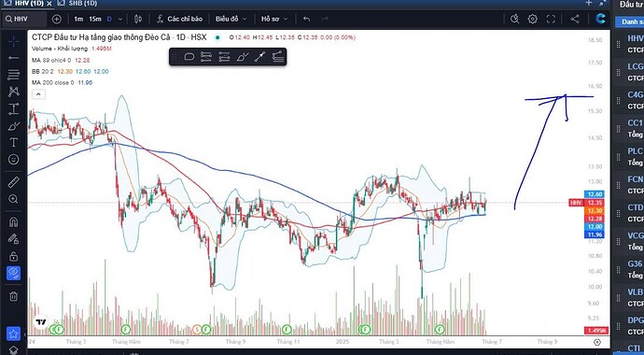Image resolution: width=644 pixels, height=355 pixels.
Task: Switch to the SHB (1D) tab
Action: click(x=82, y=3)
